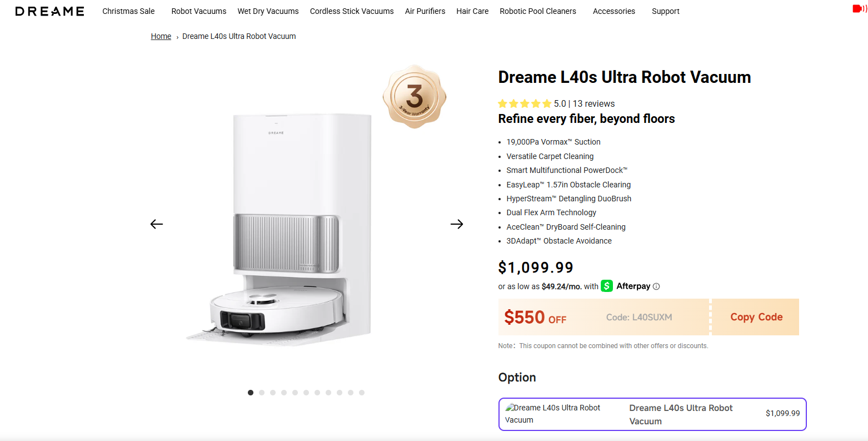Open the Support menu

665,11
